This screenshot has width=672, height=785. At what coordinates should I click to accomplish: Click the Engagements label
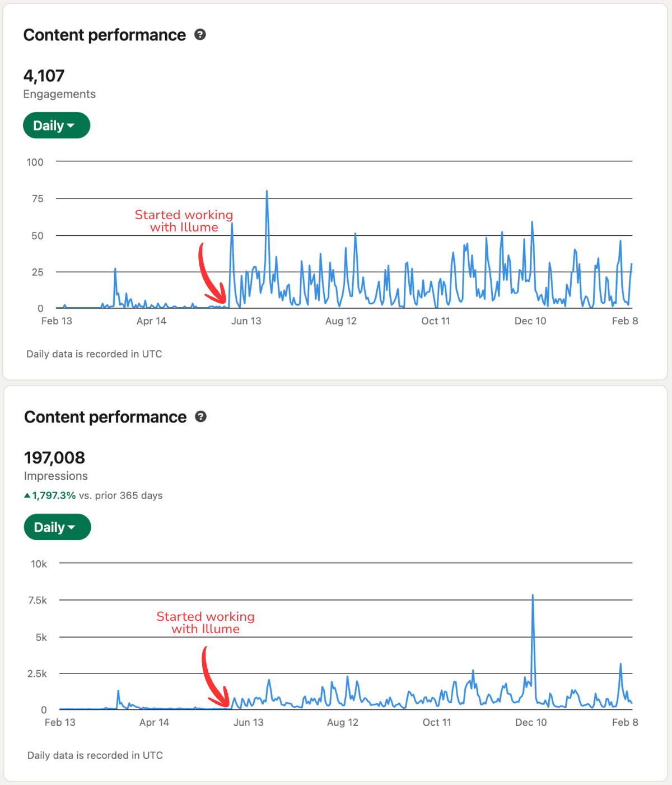(x=59, y=94)
